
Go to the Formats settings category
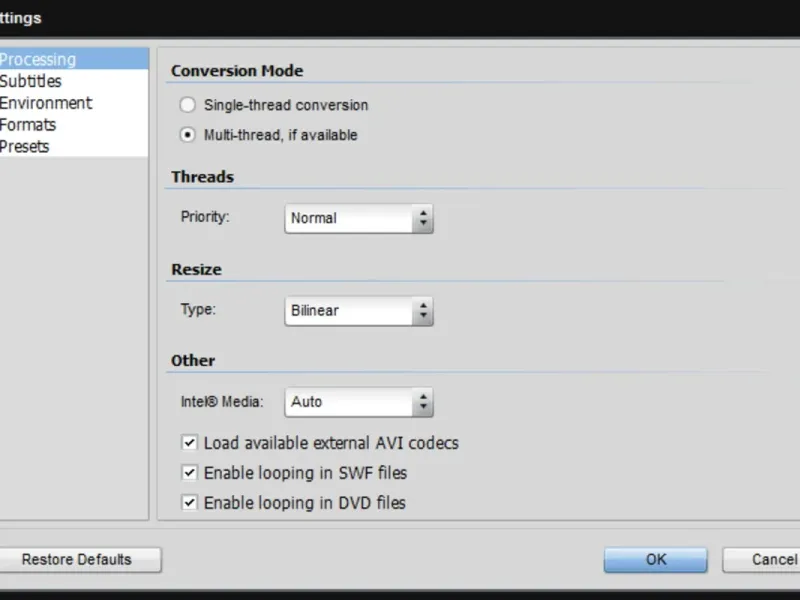coord(30,125)
